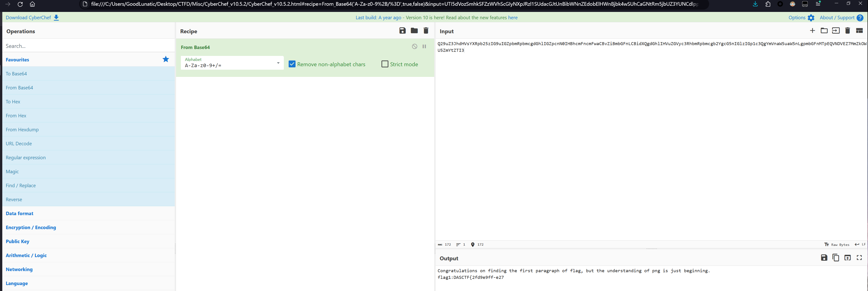Click the Operations heading
This screenshot has width=868, height=291.
pyautogui.click(x=21, y=31)
